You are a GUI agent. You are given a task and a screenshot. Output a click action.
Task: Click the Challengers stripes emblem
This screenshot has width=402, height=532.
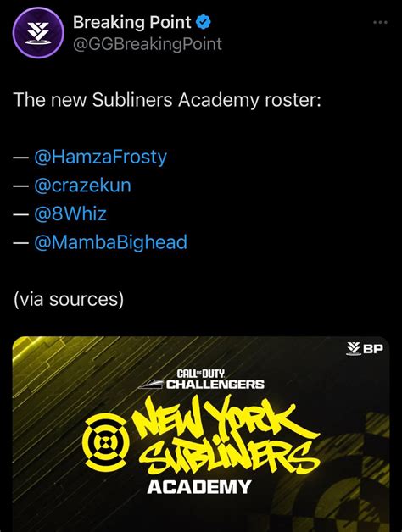(151, 384)
